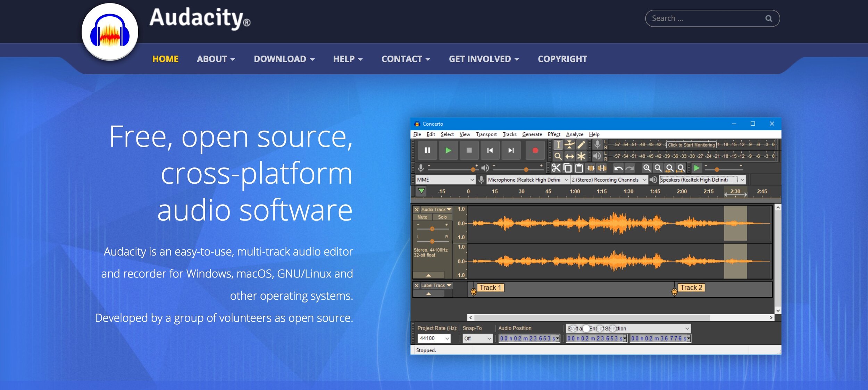
Task: Click Click to Start Monitoring meter
Action: (x=691, y=145)
